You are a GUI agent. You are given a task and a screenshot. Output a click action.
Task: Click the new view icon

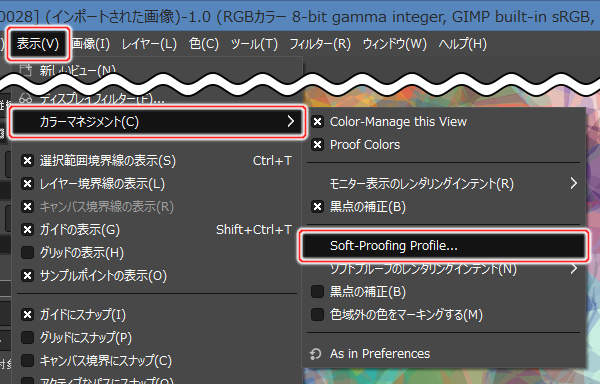coord(26,70)
